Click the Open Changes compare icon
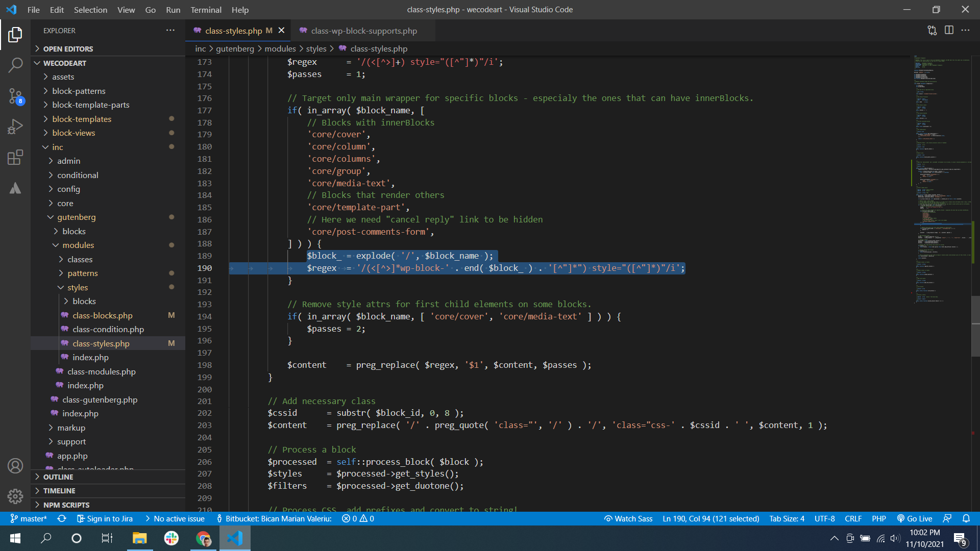 933,30
